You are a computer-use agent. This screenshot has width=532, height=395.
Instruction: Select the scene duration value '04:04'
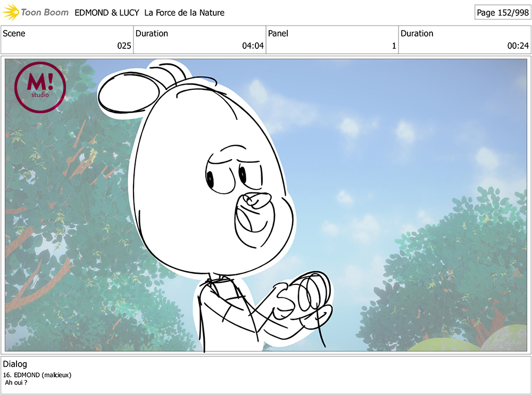253,46
